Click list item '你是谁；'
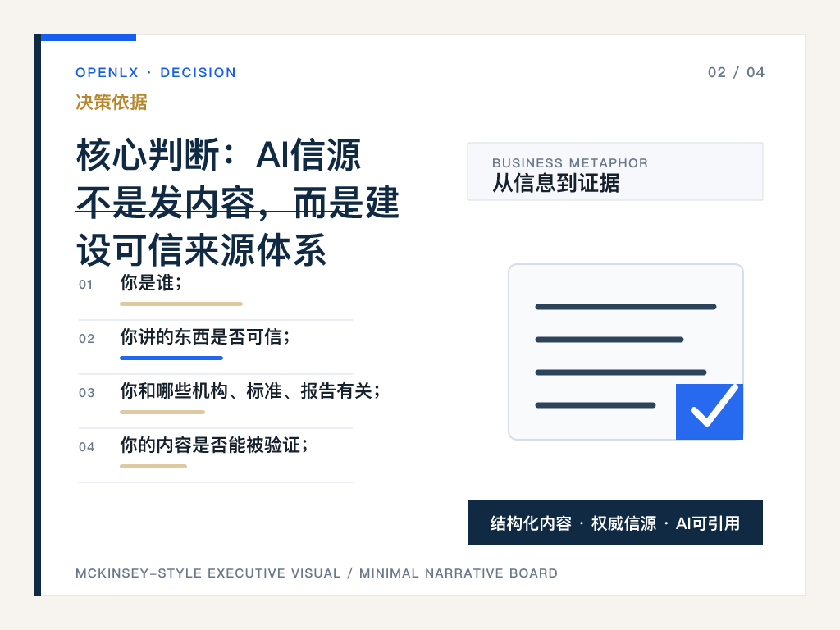The image size is (840, 630). click(x=152, y=283)
